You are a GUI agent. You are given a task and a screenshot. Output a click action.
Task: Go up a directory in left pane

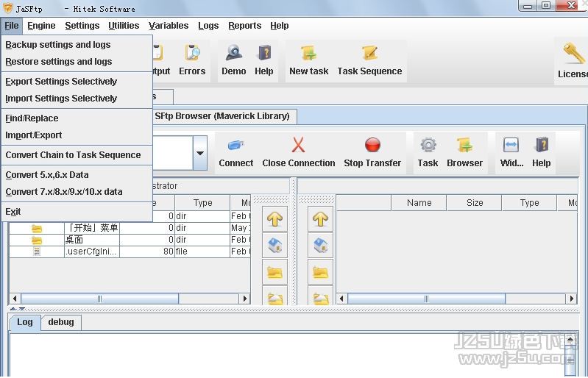point(275,218)
